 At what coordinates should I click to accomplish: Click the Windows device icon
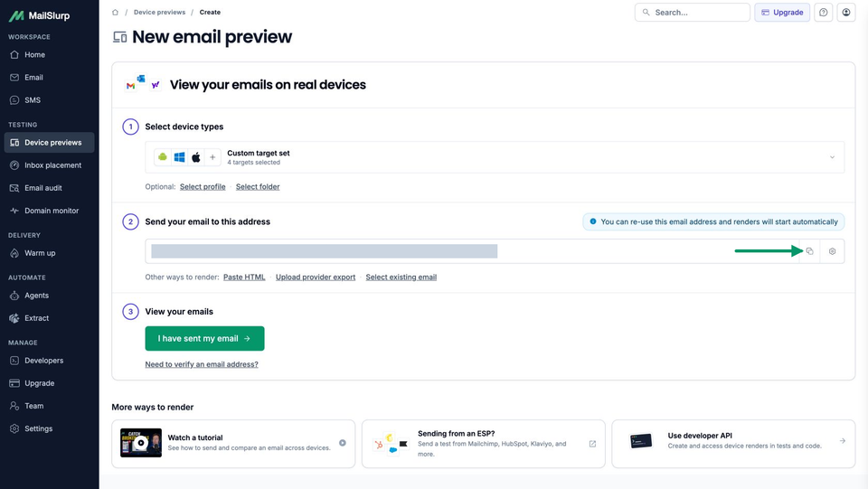click(x=179, y=157)
